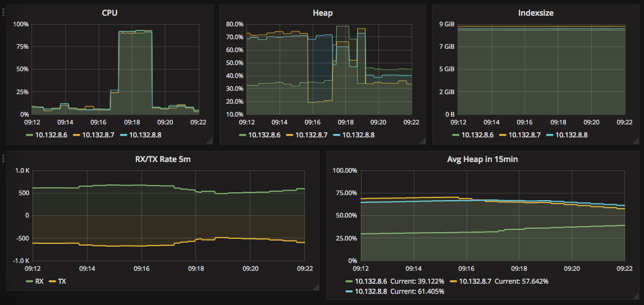The height and width of the screenshot is (305, 644).
Task: Open blue color swatch for 10.132.8.8 in CPU legend
Action: pos(123,135)
